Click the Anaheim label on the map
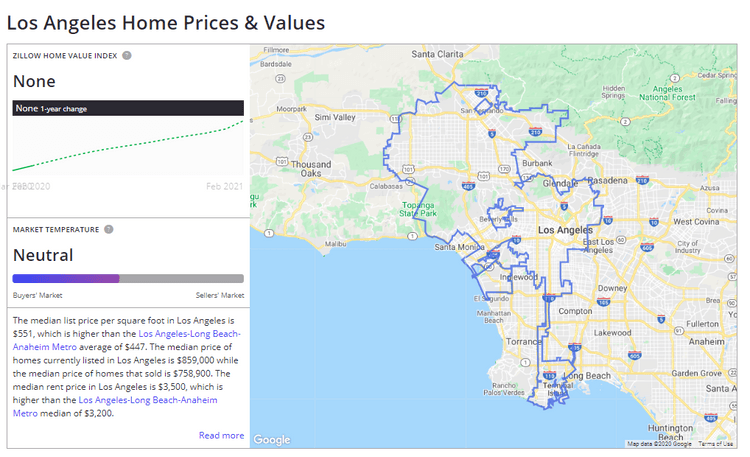Viewport: 750px width, 457px height. click(x=705, y=340)
